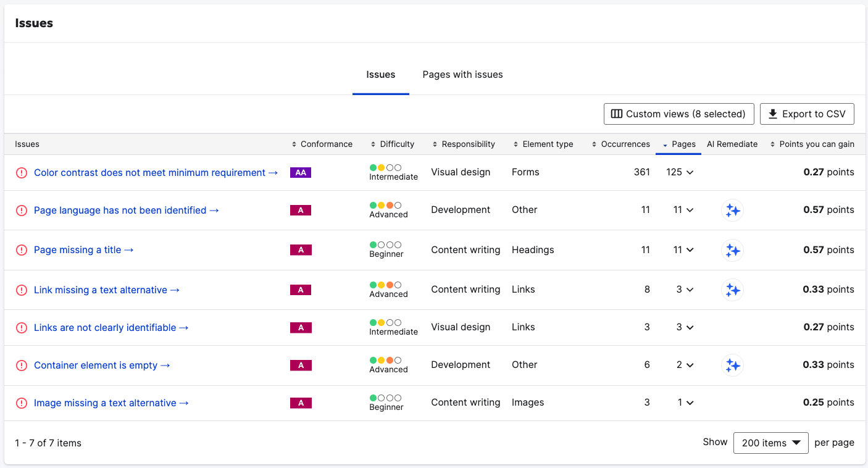
Task: Switch to Pages with issues tab
Action: click(x=462, y=75)
